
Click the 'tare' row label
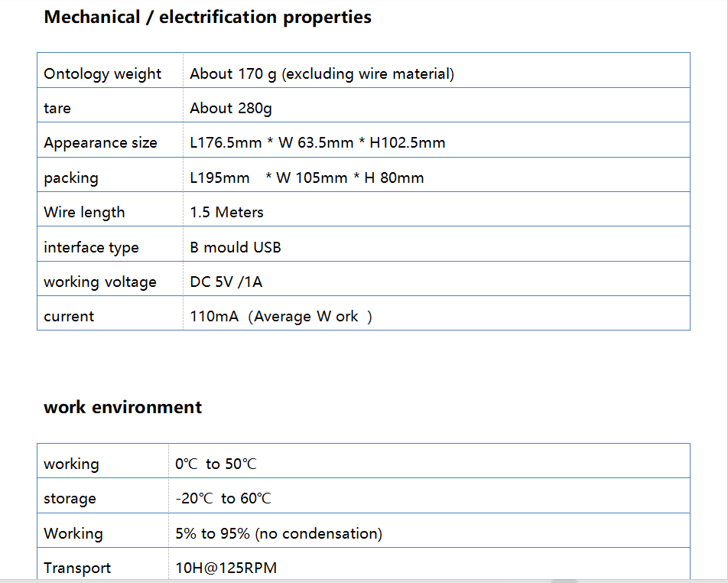click(57, 109)
